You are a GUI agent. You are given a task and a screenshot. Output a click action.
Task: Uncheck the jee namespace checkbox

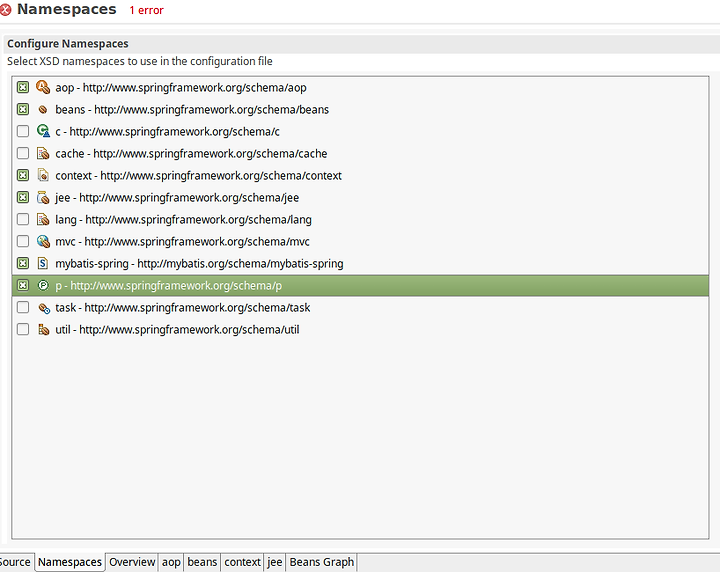(x=23, y=197)
